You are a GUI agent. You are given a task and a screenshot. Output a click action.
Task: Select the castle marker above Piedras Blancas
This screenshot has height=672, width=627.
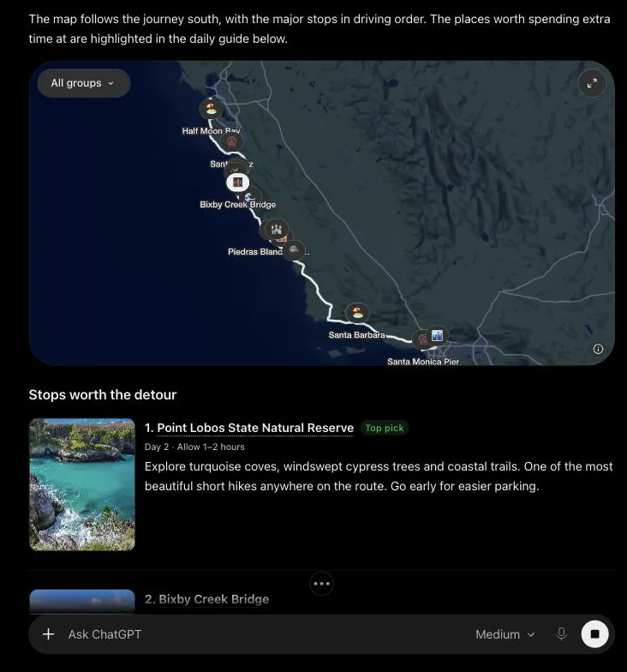click(276, 230)
